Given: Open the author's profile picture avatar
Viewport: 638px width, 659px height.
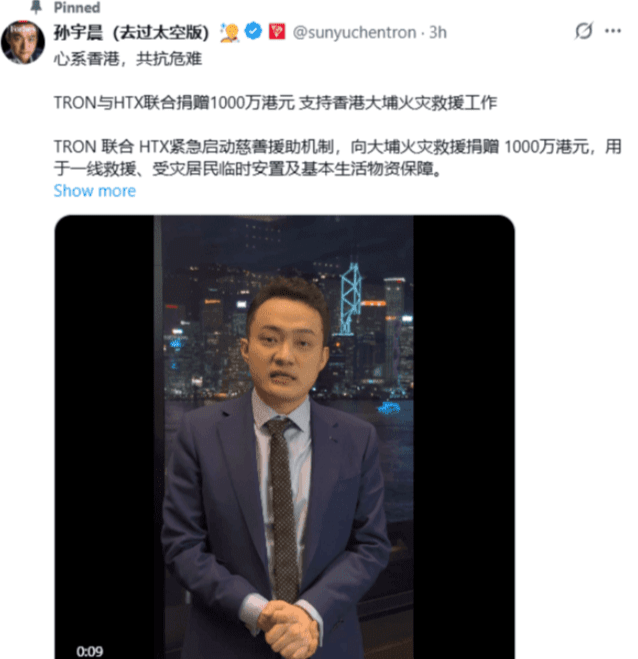Looking at the screenshot, I should point(23,42).
